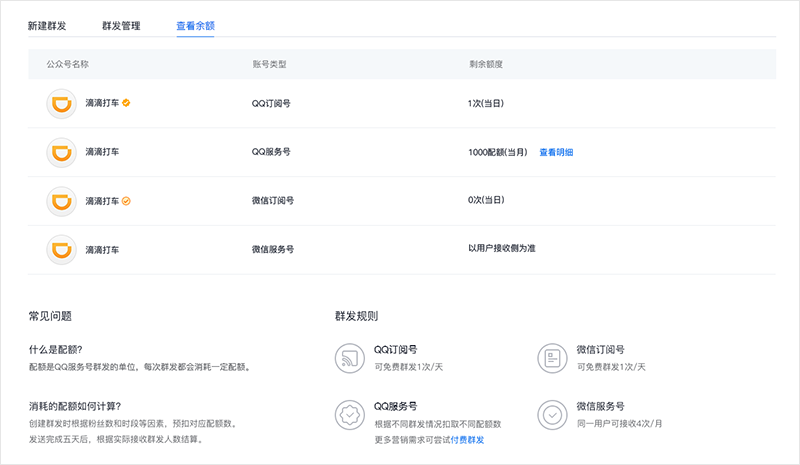The width and height of the screenshot is (800, 465).
Task: Click the 1000配额(当月) balance value
Action: click(497, 152)
